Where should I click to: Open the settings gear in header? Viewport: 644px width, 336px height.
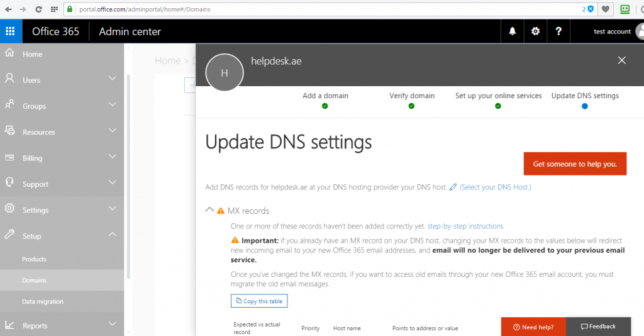click(x=535, y=31)
